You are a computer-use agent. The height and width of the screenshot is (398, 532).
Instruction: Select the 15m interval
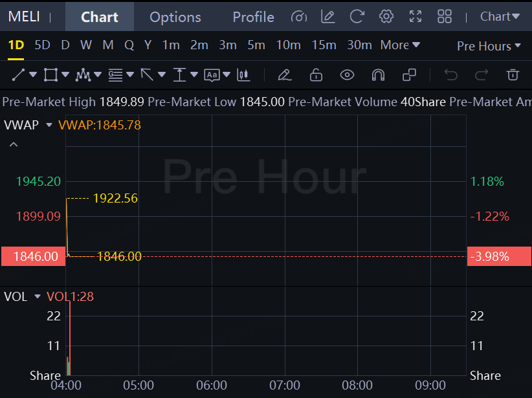324,45
